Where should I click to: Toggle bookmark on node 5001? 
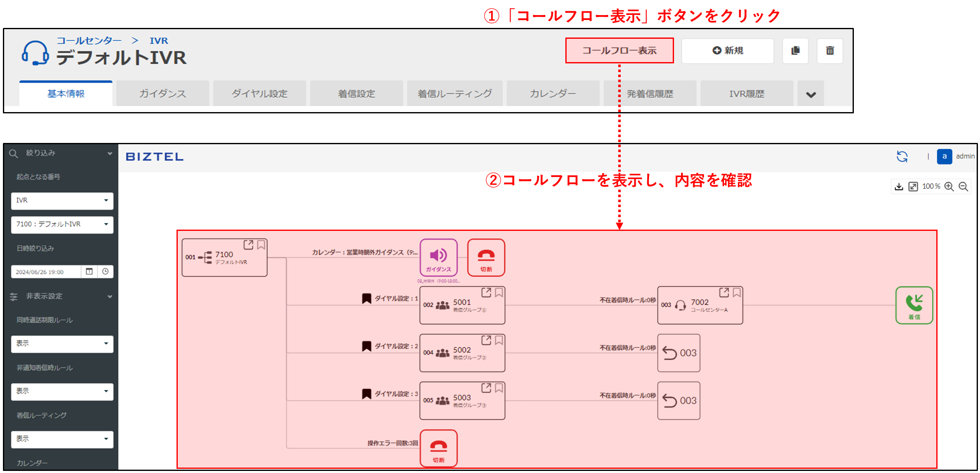(x=499, y=293)
